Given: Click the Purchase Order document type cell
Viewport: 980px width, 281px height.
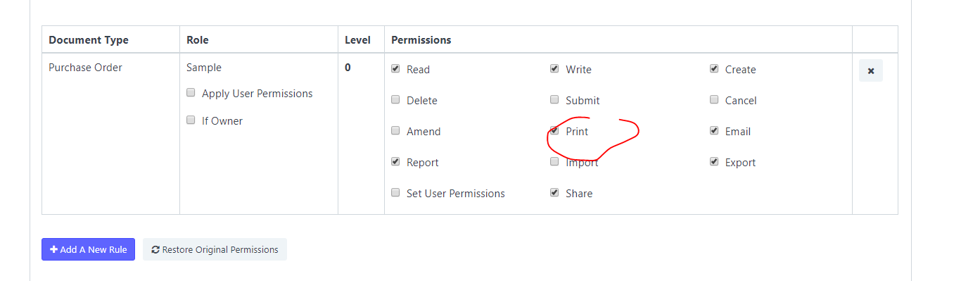Looking at the screenshot, I should (x=110, y=133).
